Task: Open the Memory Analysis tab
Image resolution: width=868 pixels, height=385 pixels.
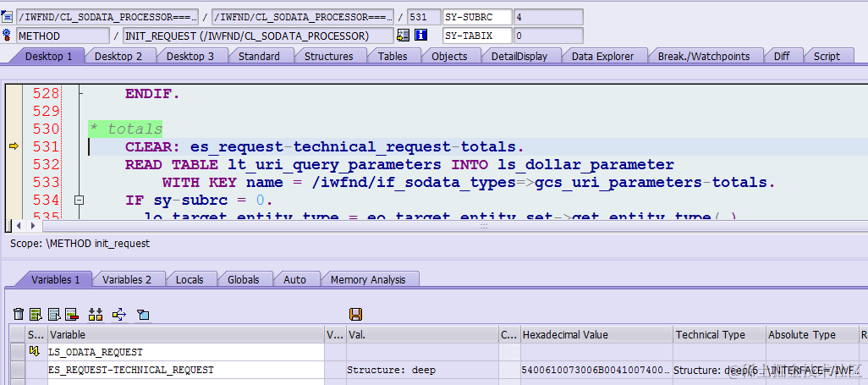Action: pos(367,280)
